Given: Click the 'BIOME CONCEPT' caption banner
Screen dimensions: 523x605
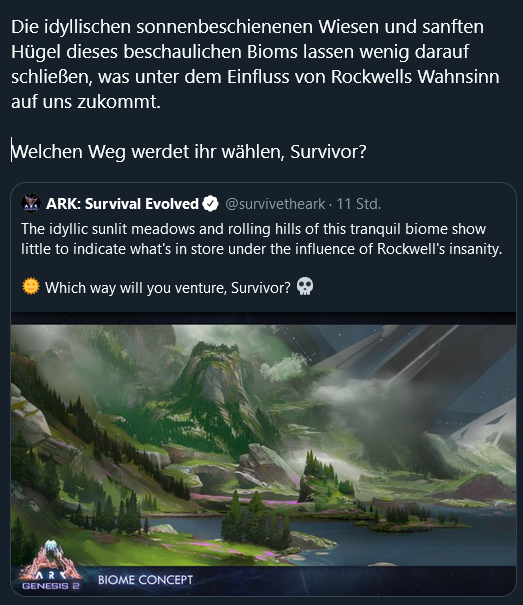Looking at the screenshot, I should click(x=146, y=580).
